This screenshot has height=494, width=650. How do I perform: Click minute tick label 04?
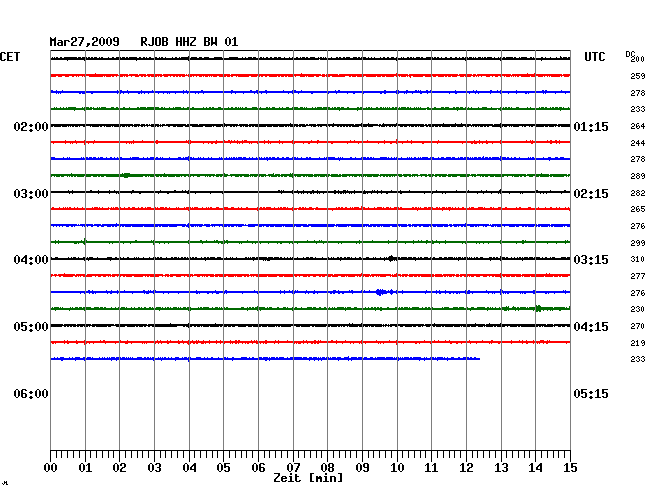tap(189, 468)
